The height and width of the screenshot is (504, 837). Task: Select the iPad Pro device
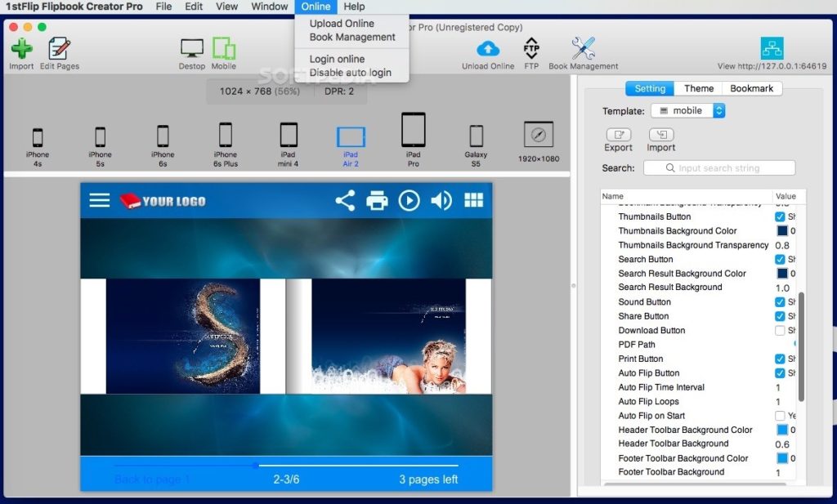(x=413, y=130)
